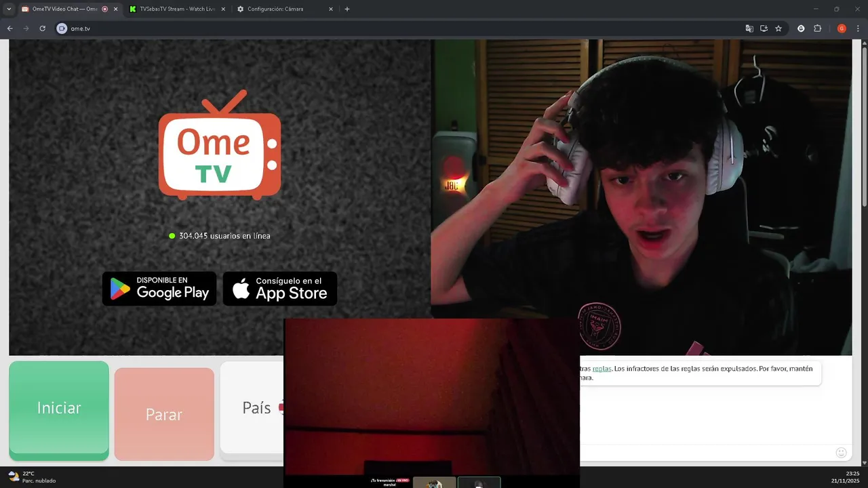Open the Chrome three-dot menu
Screen dimensions: 868x488
(858, 28)
